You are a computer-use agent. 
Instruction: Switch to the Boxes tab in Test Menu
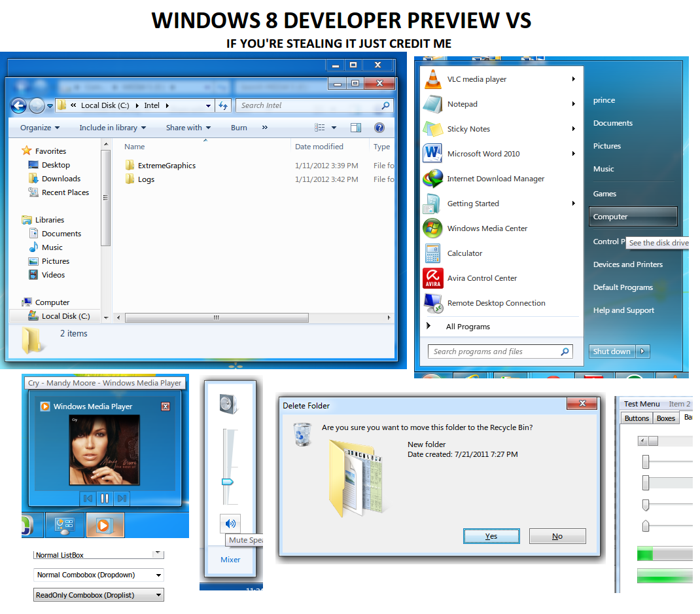(x=665, y=418)
